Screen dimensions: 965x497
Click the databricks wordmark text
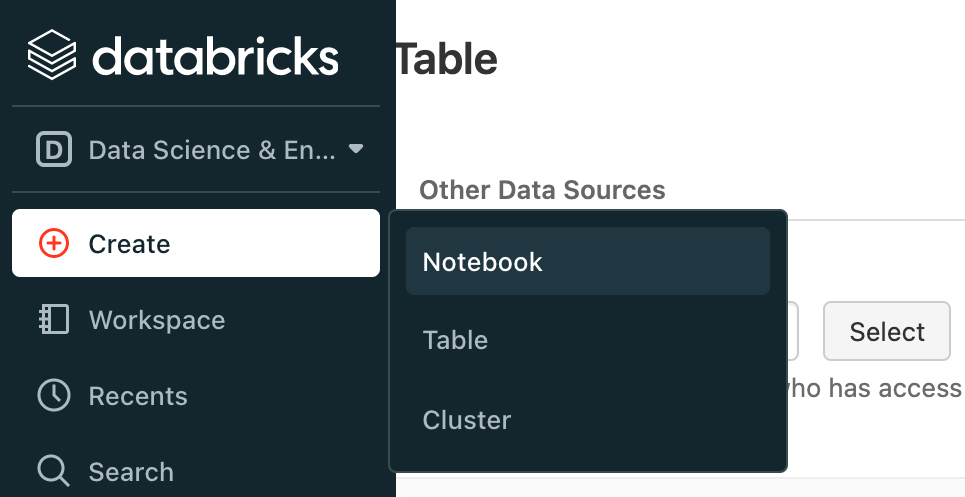pyautogui.click(x=216, y=56)
